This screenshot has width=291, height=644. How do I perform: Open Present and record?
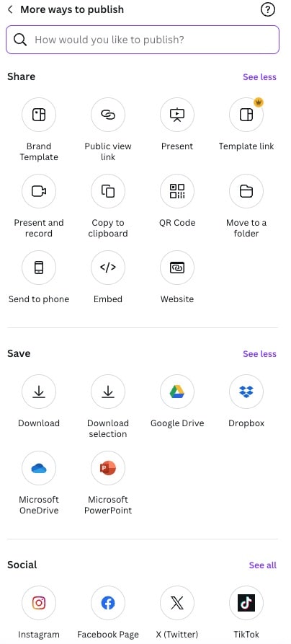(39, 191)
